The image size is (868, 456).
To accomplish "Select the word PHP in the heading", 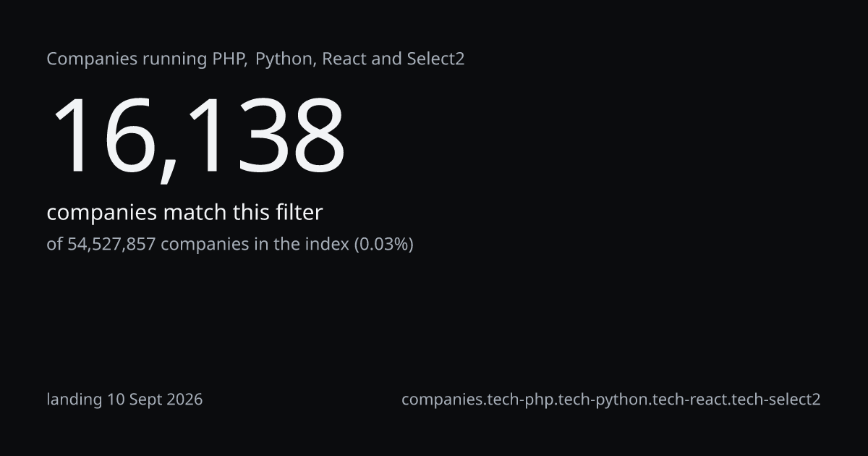I will pos(230,59).
